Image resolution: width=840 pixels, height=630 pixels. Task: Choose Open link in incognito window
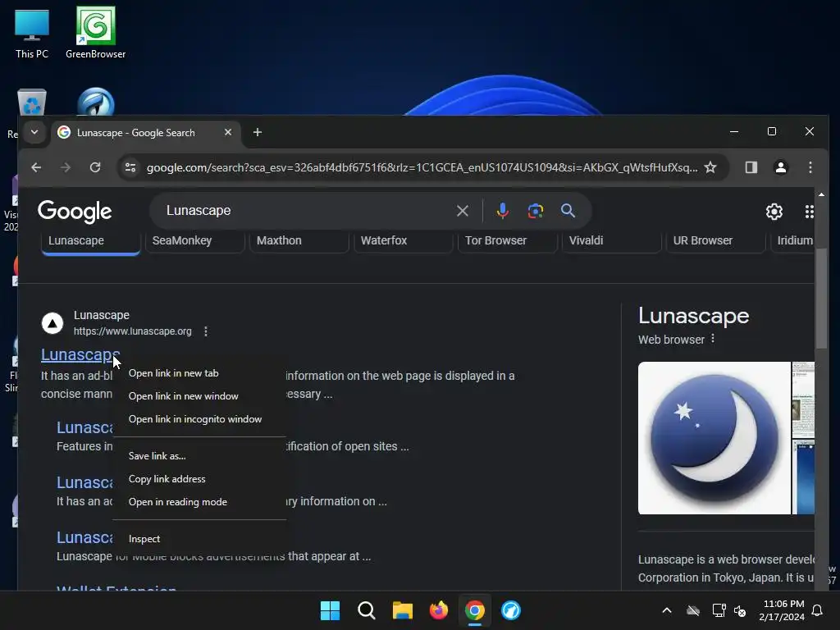pos(199,419)
